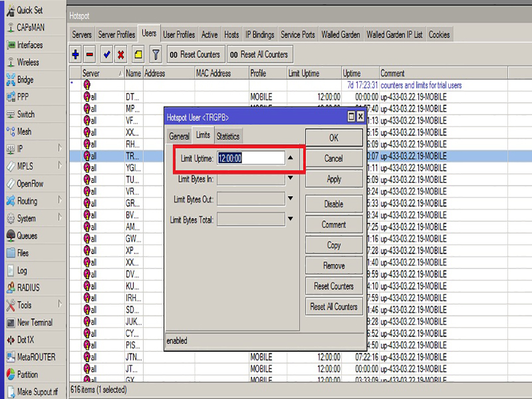Select user row JTN...

tap(289, 357)
